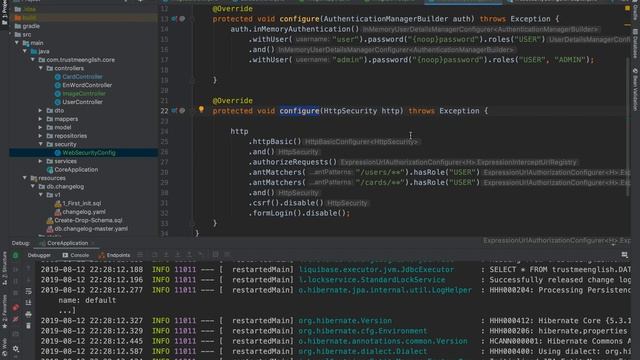Rerun CoreApplication with the green debug icon
The width and height of the screenshot is (640, 360).
(x=16, y=256)
